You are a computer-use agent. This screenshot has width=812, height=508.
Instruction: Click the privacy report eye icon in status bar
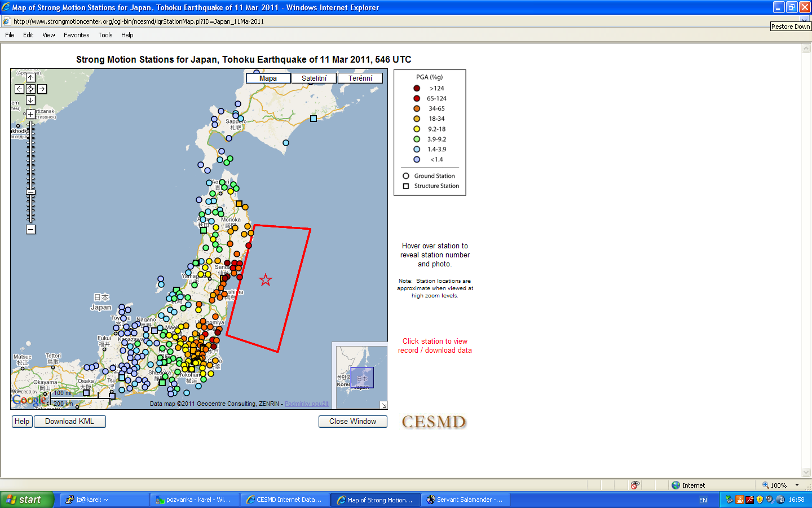(635, 485)
